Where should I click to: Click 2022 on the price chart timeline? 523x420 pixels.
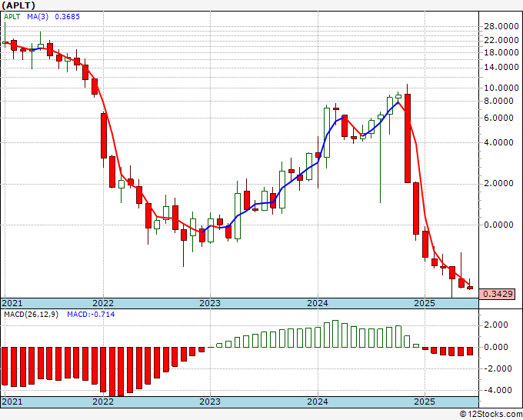click(103, 303)
